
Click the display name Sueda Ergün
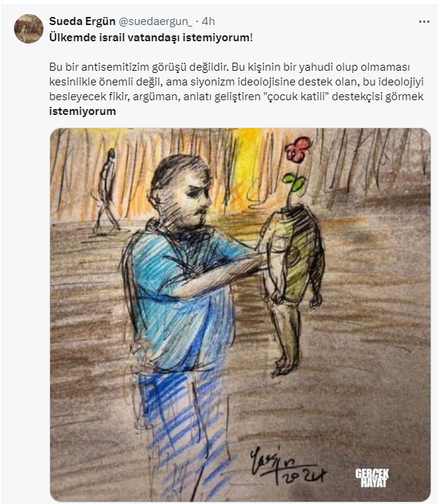click(x=82, y=21)
